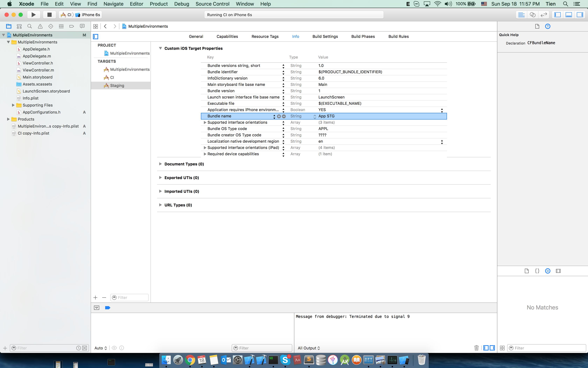Open the Report navigator speech-bubble icon
Screen dimensions: 588x368
82,26
